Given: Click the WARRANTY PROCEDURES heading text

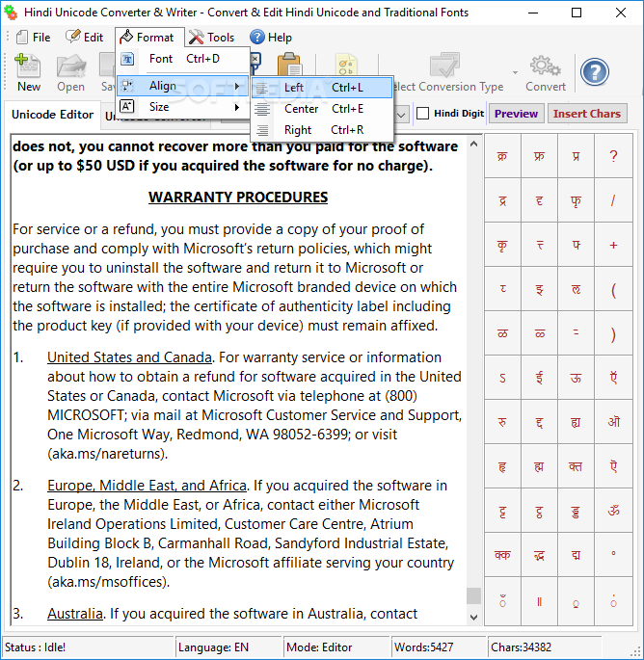Looking at the screenshot, I should (x=238, y=198).
